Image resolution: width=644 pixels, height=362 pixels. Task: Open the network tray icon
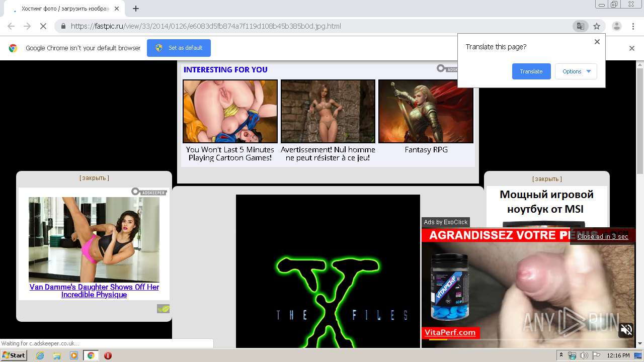point(573,355)
